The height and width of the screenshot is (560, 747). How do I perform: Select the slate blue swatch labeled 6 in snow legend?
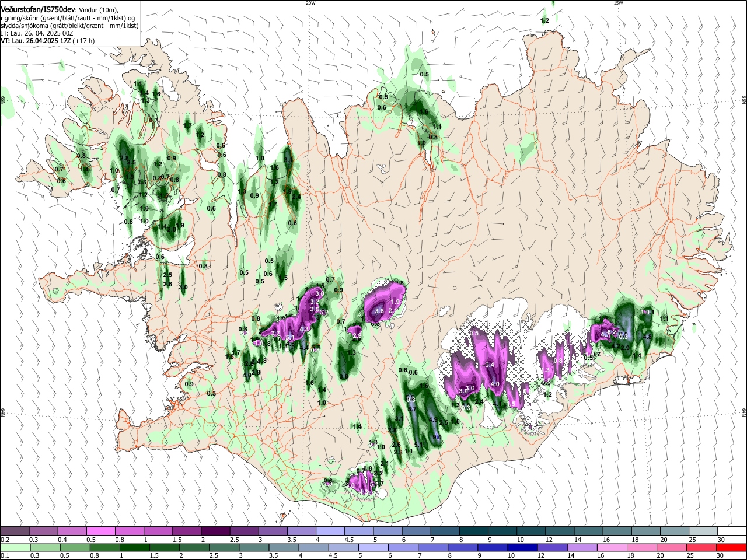(415, 531)
